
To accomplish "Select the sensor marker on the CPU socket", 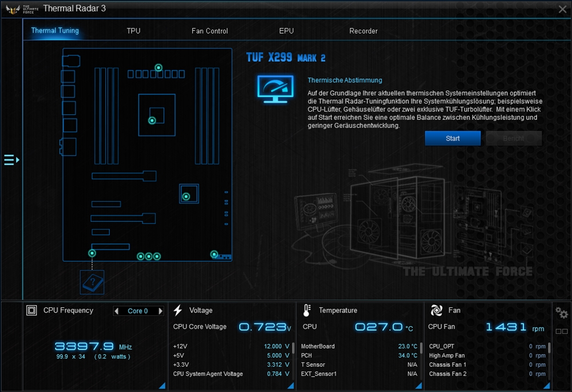I will (152, 121).
